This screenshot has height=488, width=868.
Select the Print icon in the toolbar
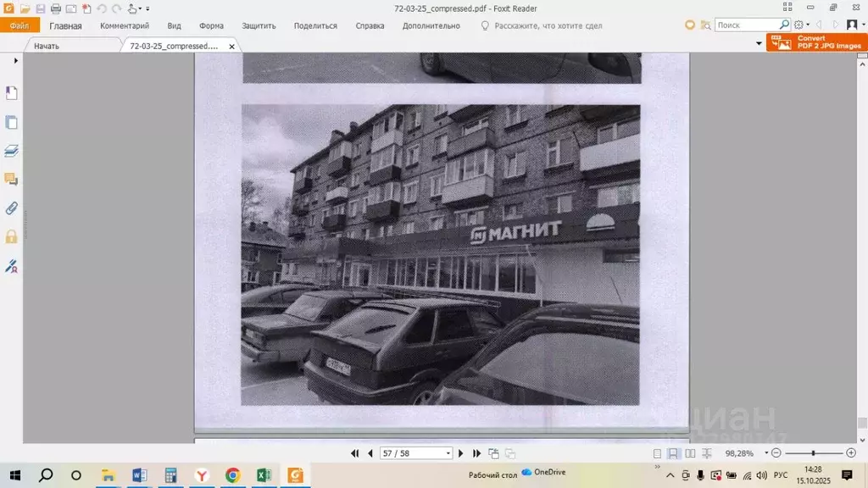pos(56,8)
